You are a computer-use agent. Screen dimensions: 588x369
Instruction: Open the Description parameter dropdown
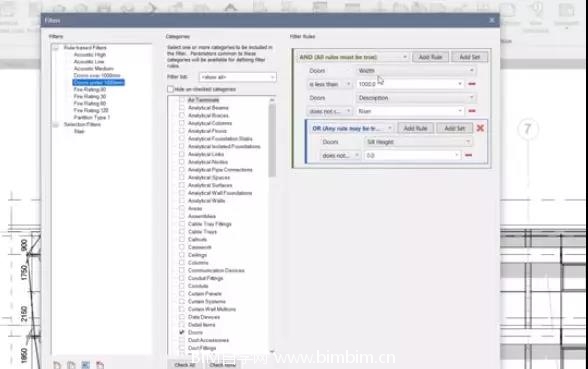(416, 98)
